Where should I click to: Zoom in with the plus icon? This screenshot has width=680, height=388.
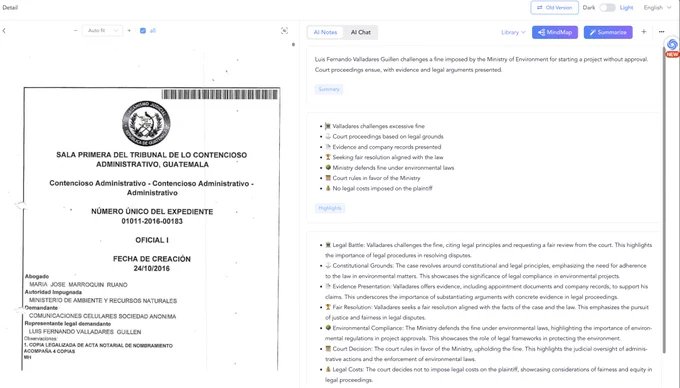pos(129,31)
